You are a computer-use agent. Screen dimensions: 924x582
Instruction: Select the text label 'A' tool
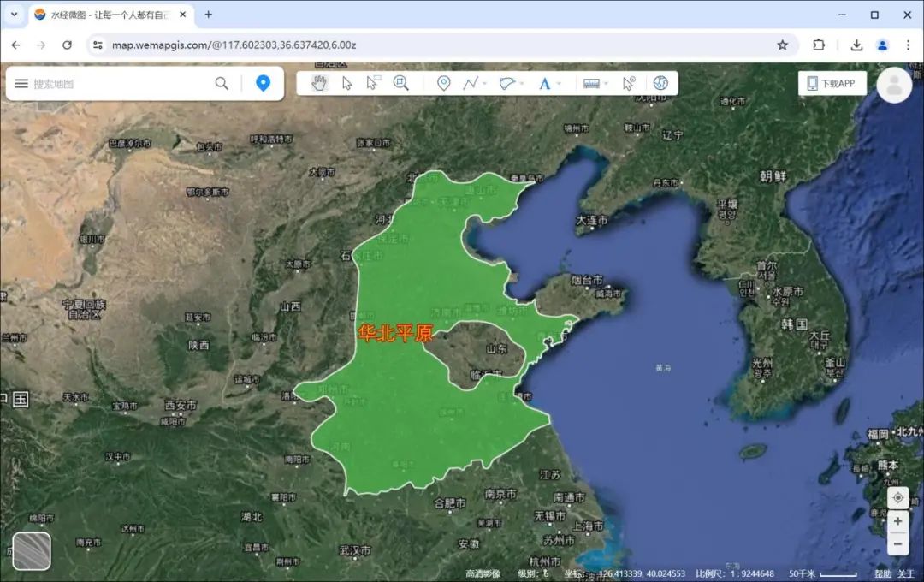544,84
